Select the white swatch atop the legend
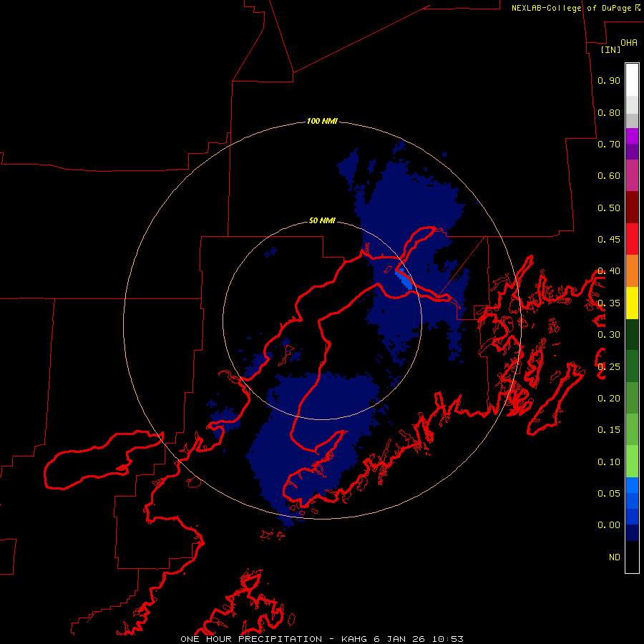The width and height of the screenshot is (644, 644). pos(632,80)
